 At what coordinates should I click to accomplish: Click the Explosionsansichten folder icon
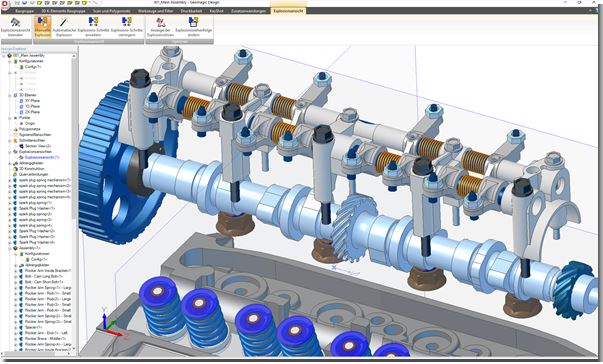[16, 152]
